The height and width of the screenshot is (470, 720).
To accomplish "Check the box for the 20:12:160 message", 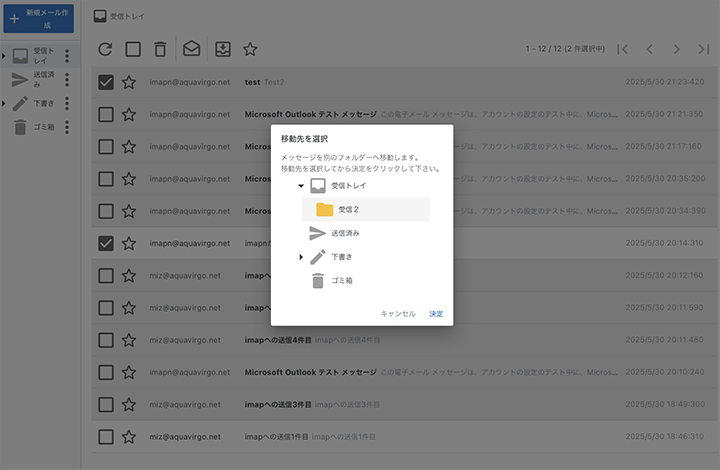I will pyautogui.click(x=106, y=276).
